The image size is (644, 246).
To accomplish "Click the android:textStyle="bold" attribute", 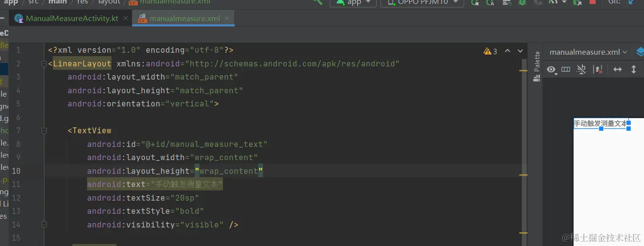I will pyautogui.click(x=145, y=211).
